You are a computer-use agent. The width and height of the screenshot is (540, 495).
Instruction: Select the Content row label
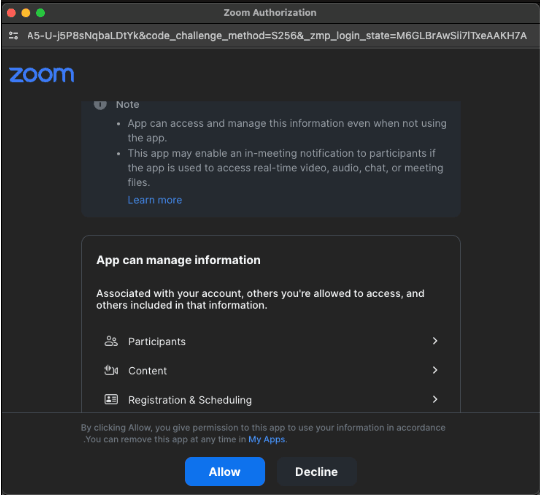click(x=147, y=371)
